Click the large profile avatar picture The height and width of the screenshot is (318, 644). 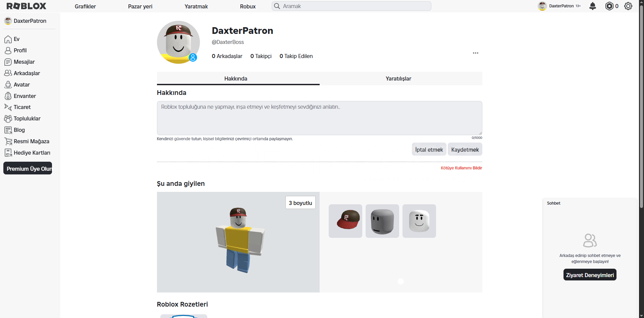click(x=178, y=42)
